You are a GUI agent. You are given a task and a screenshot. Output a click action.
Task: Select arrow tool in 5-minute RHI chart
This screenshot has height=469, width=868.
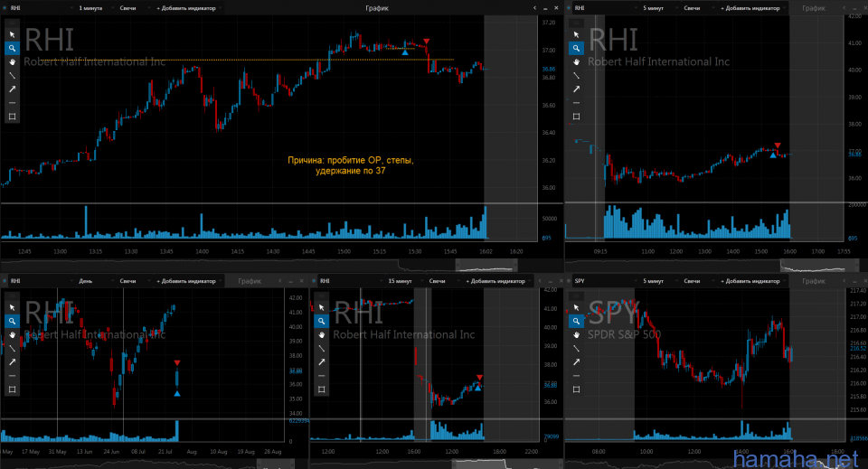point(576,89)
